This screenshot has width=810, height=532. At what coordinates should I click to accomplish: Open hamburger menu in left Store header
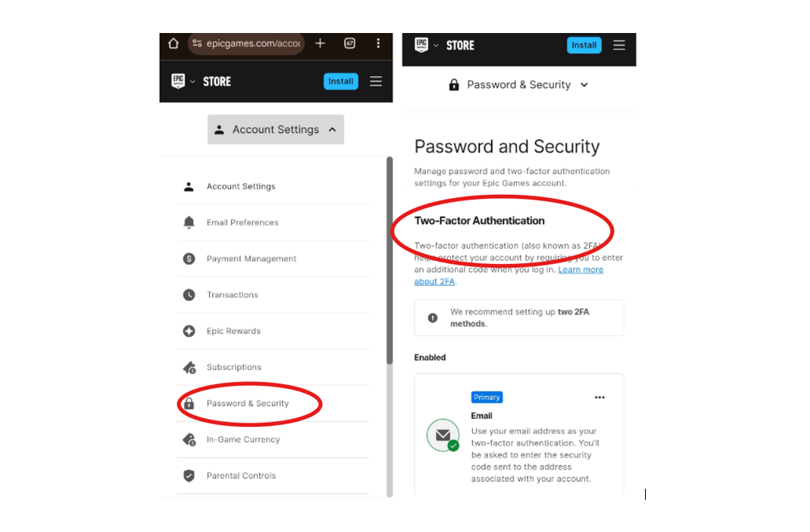(x=376, y=81)
